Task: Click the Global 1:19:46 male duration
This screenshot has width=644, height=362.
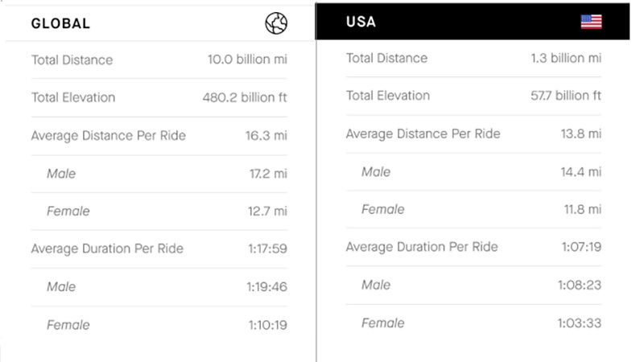Action: click(x=267, y=286)
